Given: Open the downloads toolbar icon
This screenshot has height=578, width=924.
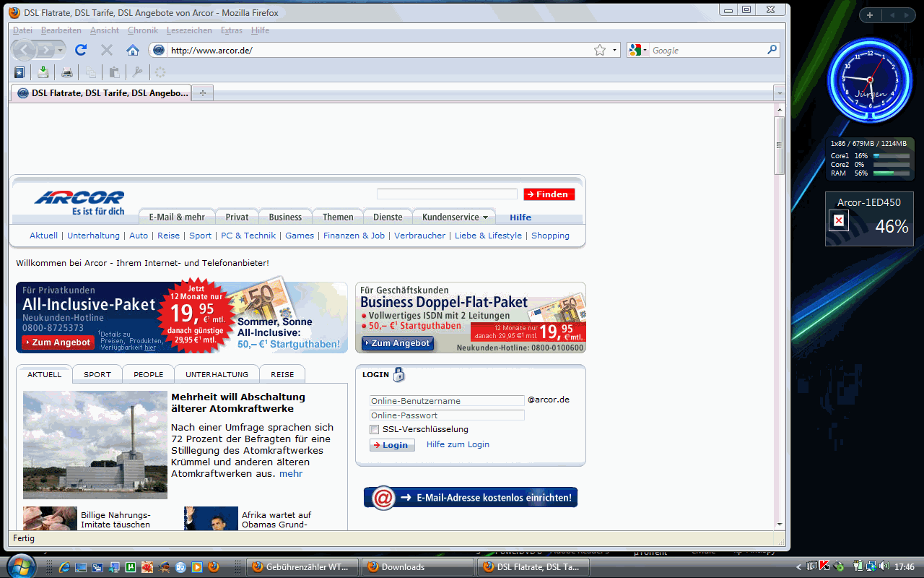Looking at the screenshot, I should [43, 72].
